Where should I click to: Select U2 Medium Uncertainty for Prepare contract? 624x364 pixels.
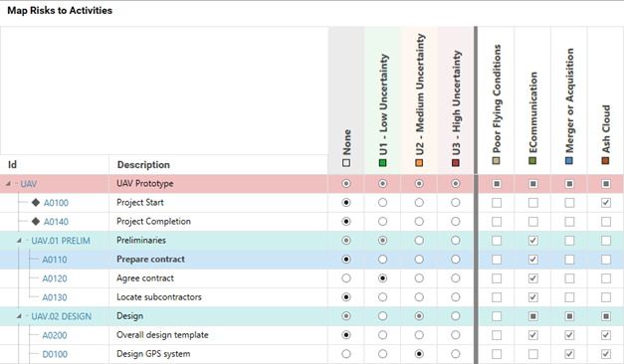(419, 260)
